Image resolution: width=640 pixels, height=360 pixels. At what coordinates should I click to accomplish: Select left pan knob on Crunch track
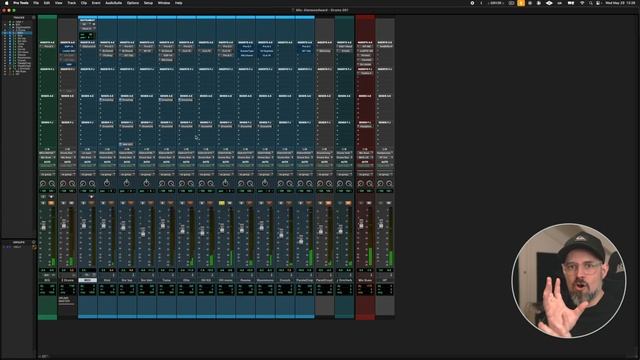click(x=280, y=184)
